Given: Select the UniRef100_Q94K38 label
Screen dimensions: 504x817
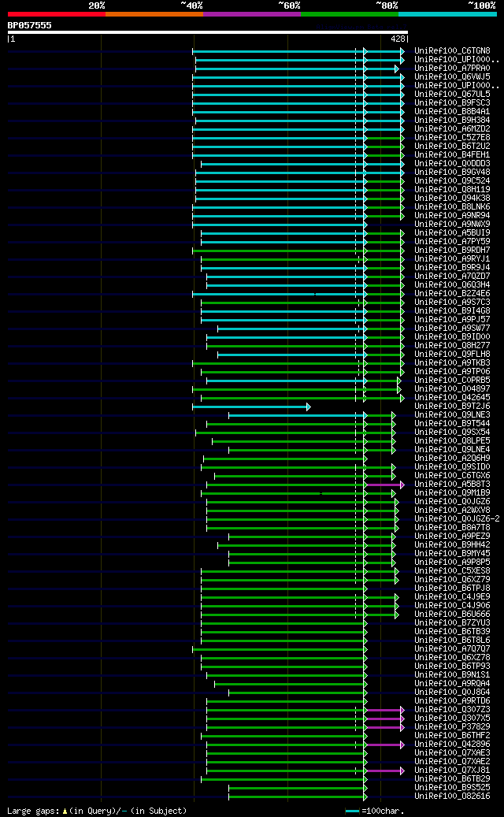Looking at the screenshot, I should coord(452,198).
